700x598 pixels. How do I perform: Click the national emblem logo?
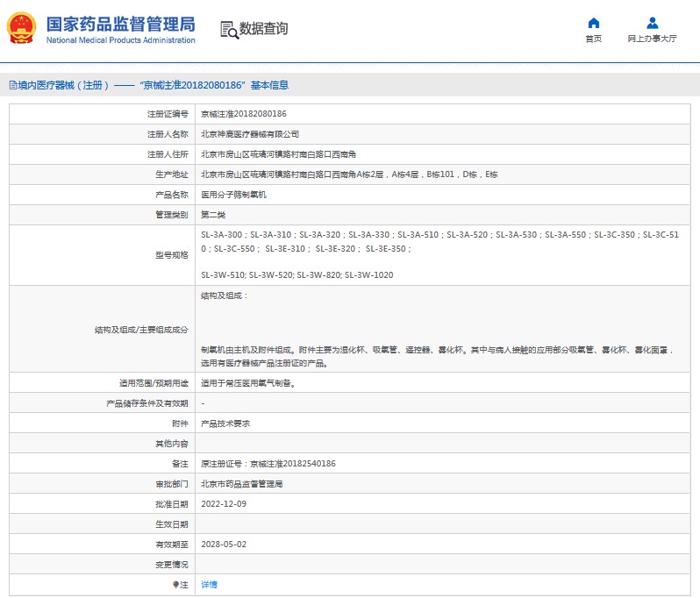tap(21, 28)
